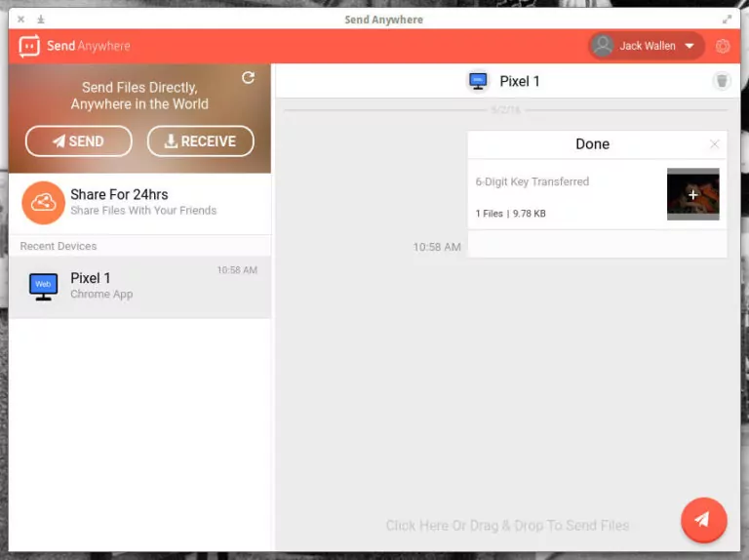The width and height of the screenshot is (749, 560).
Task: Select Pixel 1 in Recent Devices
Action: (140, 287)
